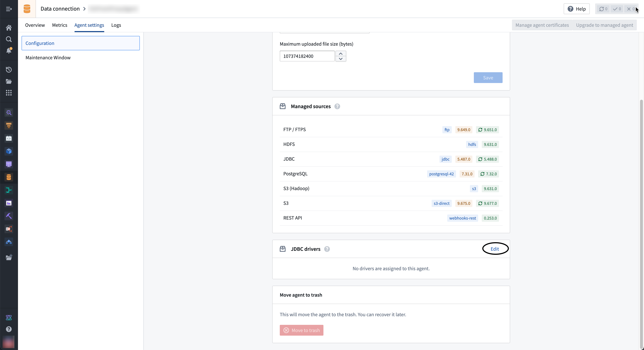Open the Search icon in sidebar
The image size is (644, 350).
click(x=9, y=39)
